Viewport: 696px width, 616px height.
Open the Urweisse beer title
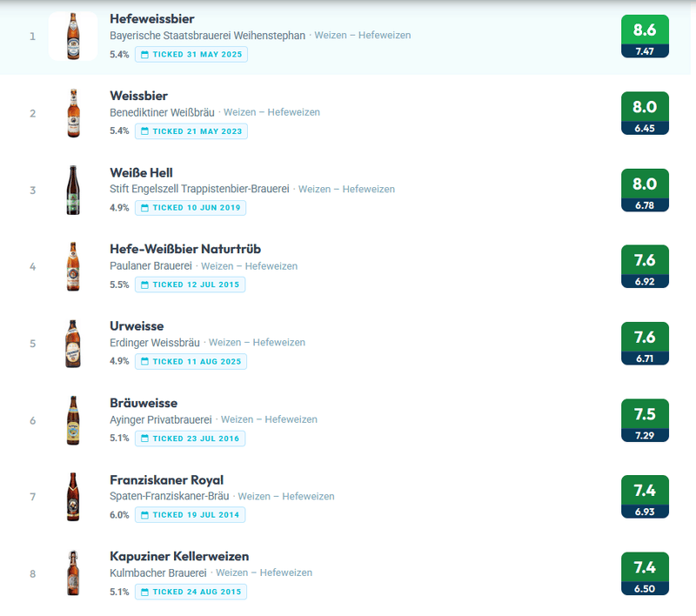coord(137,326)
